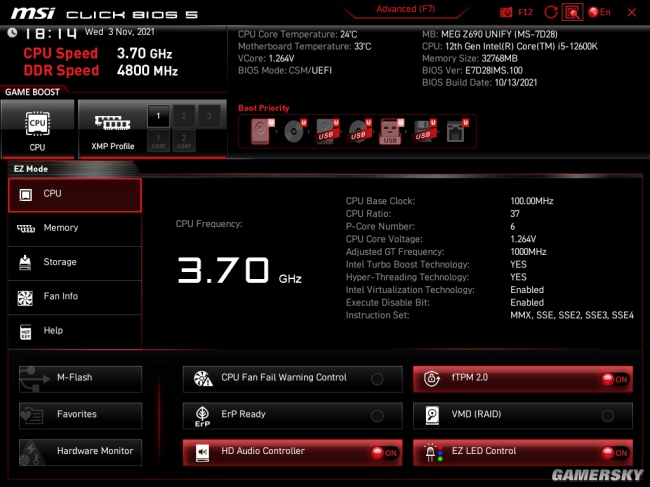The height and width of the screenshot is (487, 650).
Task: Click the F12 screenshot camera icon
Action: (x=506, y=12)
